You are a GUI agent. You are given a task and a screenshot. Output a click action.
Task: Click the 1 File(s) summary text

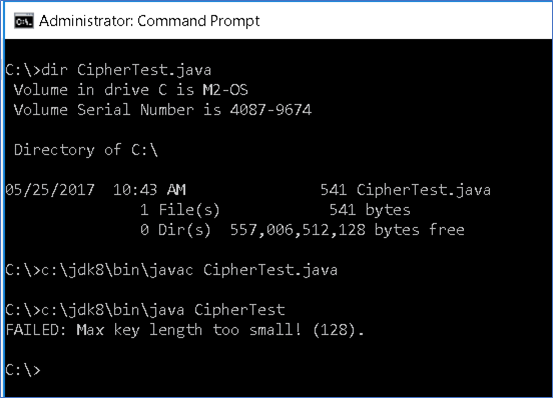click(x=180, y=210)
